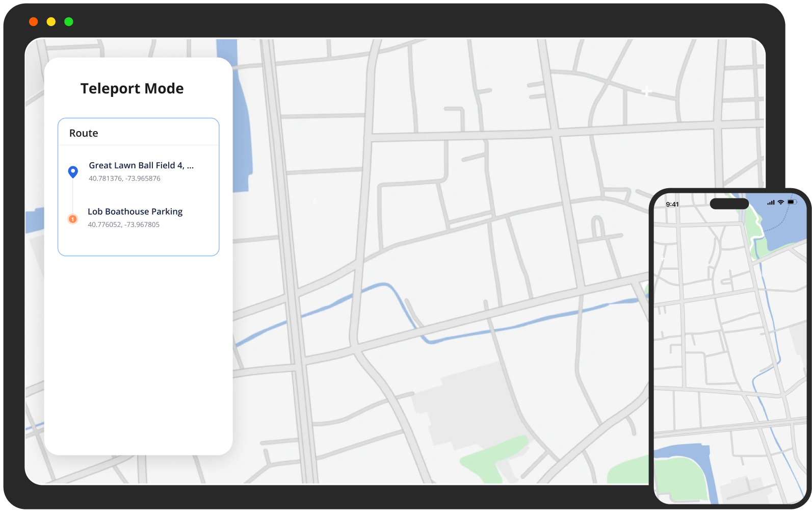The height and width of the screenshot is (513, 812).
Task: Click the connector line between route stops
Action: coord(73,196)
